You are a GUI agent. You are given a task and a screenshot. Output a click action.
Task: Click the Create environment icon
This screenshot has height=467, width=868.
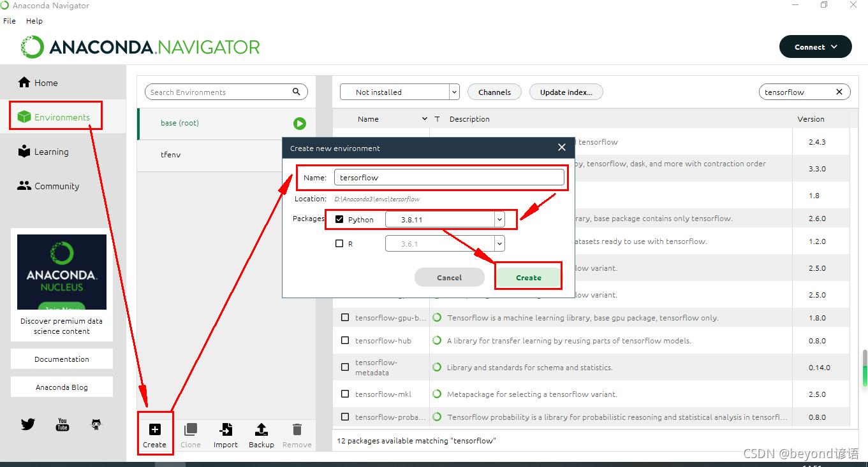coord(154,429)
